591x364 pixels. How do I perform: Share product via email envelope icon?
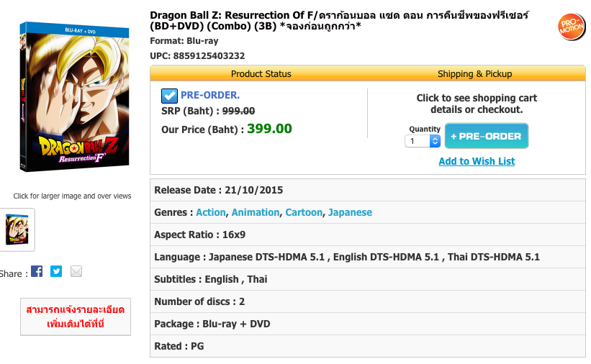pyautogui.click(x=76, y=271)
